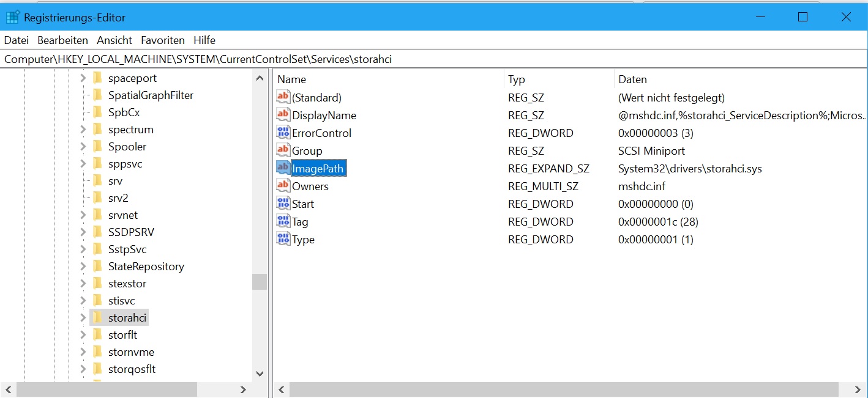Open the Favoriten menu
This screenshot has width=868, height=398.
163,40
